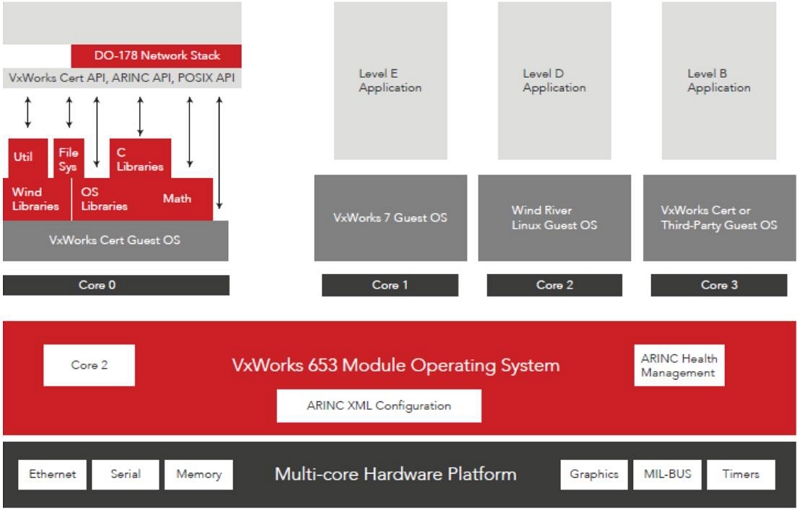797x510 pixels.
Task: Select the Timers hardware box
Action: [x=742, y=474]
